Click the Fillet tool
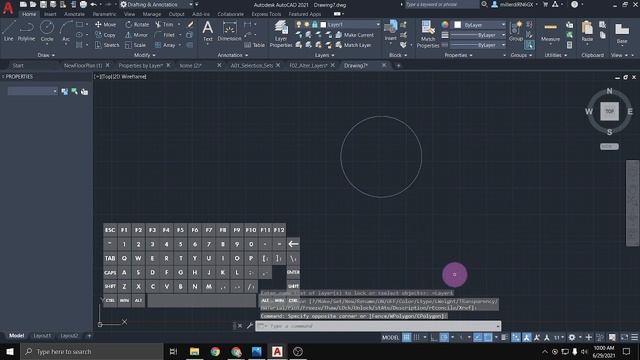This screenshot has width=640, height=360. coord(165,35)
